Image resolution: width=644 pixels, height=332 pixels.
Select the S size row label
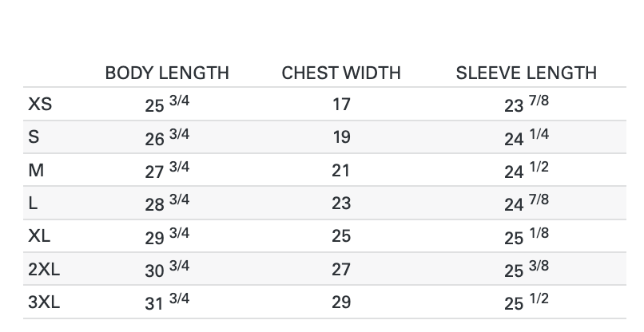(x=34, y=136)
